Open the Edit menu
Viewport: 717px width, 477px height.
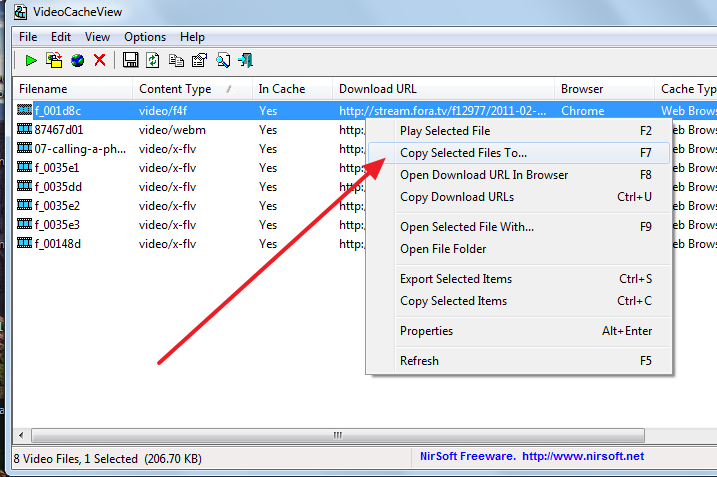pos(61,37)
